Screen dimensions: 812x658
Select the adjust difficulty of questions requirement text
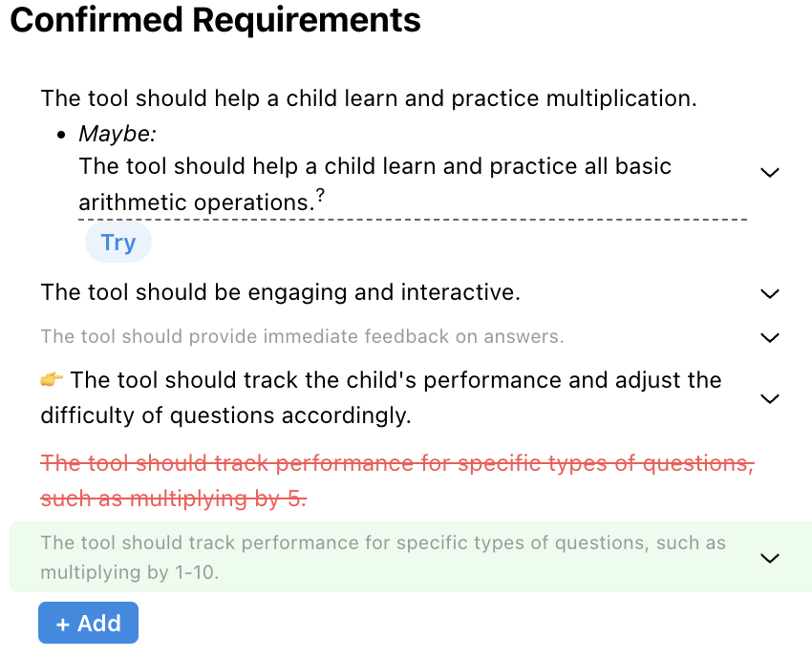(x=381, y=397)
